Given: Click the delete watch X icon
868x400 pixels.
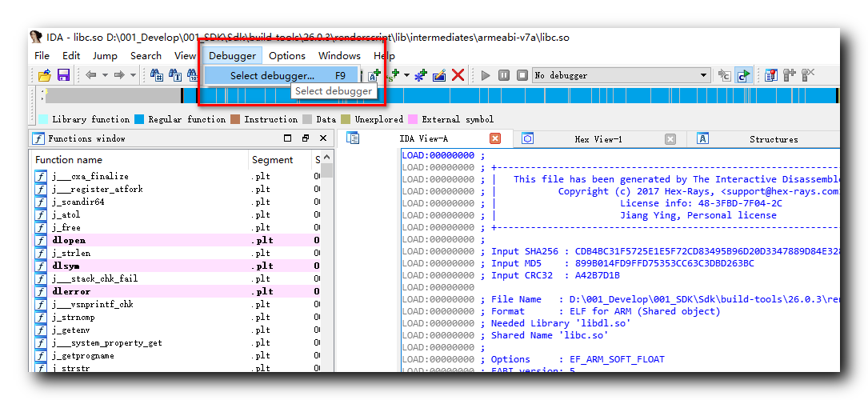Looking at the screenshot, I should (808, 75).
